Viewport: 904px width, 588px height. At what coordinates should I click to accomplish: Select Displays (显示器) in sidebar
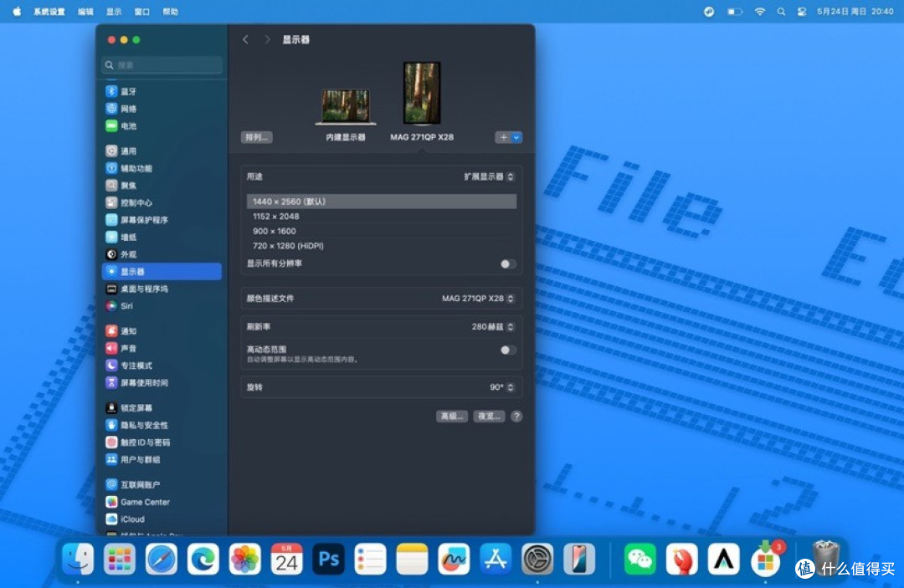pyautogui.click(x=162, y=272)
